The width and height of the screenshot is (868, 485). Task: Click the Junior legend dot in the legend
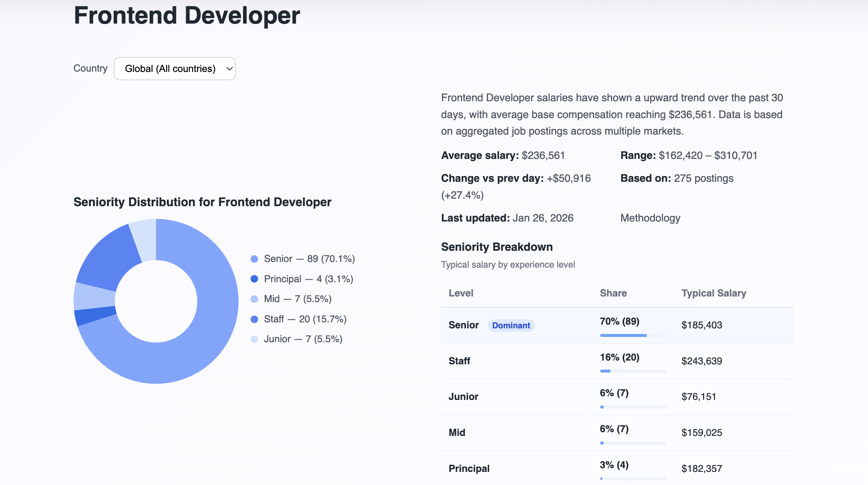[x=254, y=339]
